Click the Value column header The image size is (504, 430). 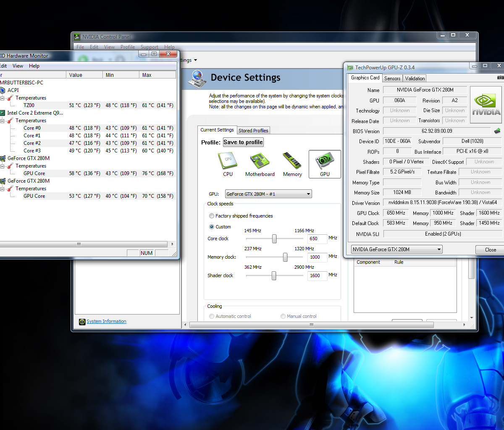pyautogui.click(x=84, y=75)
